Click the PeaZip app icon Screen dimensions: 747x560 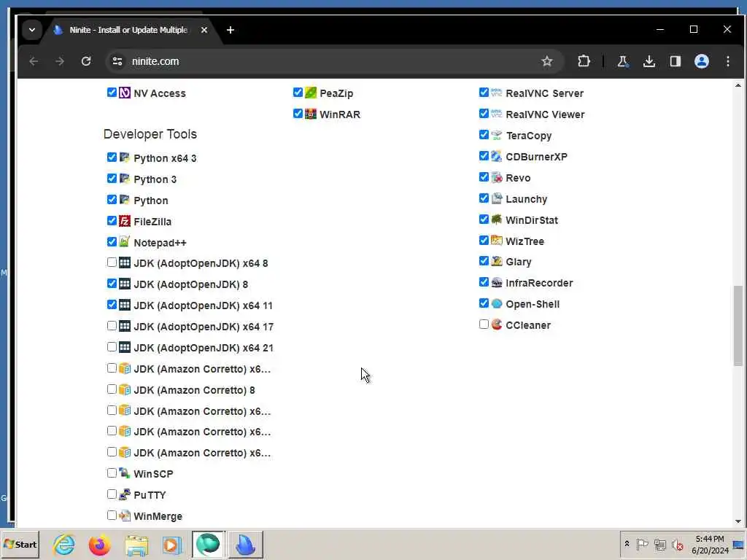pyautogui.click(x=311, y=93)
